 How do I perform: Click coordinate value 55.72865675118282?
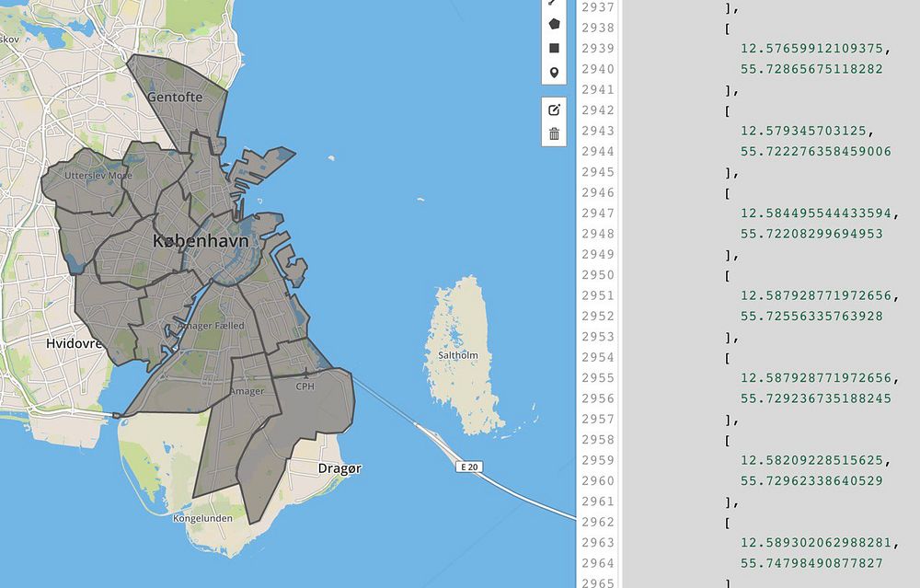point(811,69)
